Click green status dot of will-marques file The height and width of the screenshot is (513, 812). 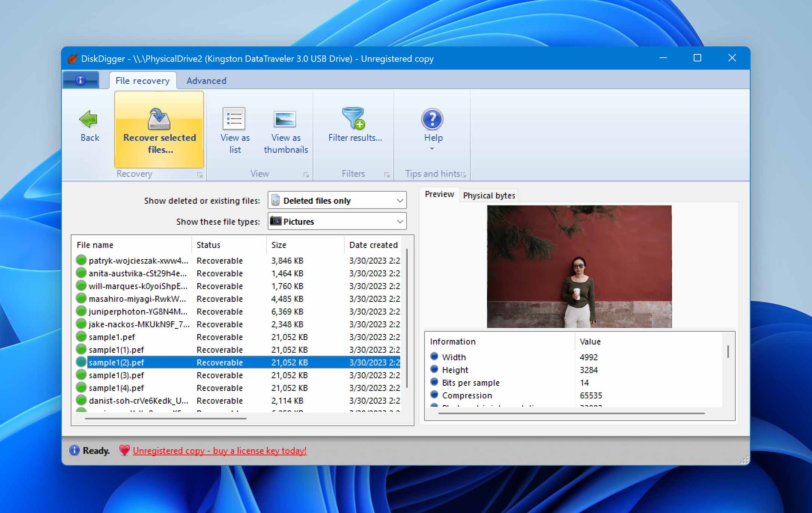click(x=81, y=285)
